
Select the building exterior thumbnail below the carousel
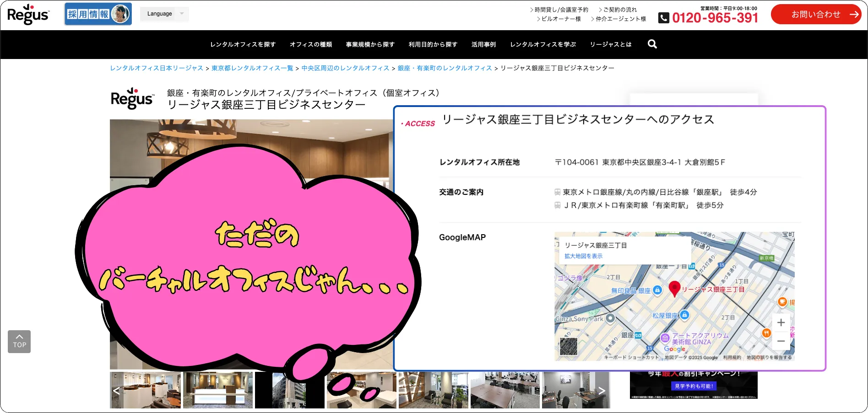click(x=289, y=390)
